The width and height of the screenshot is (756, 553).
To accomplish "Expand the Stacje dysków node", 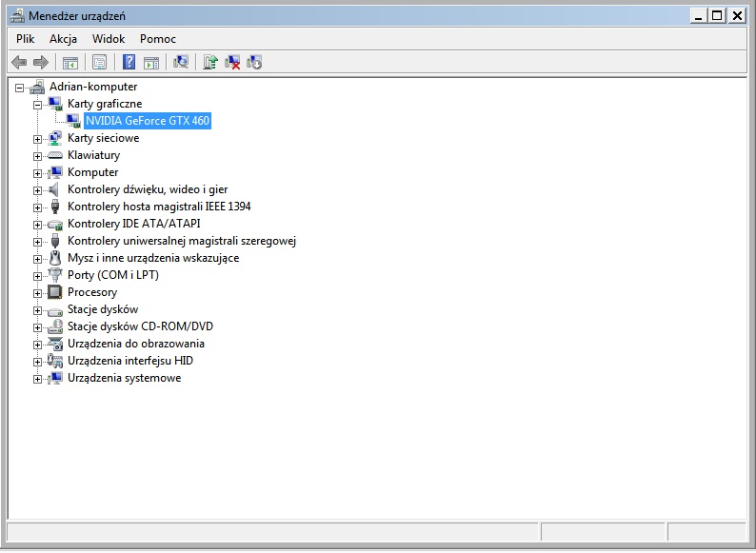I will click(37, 310).
